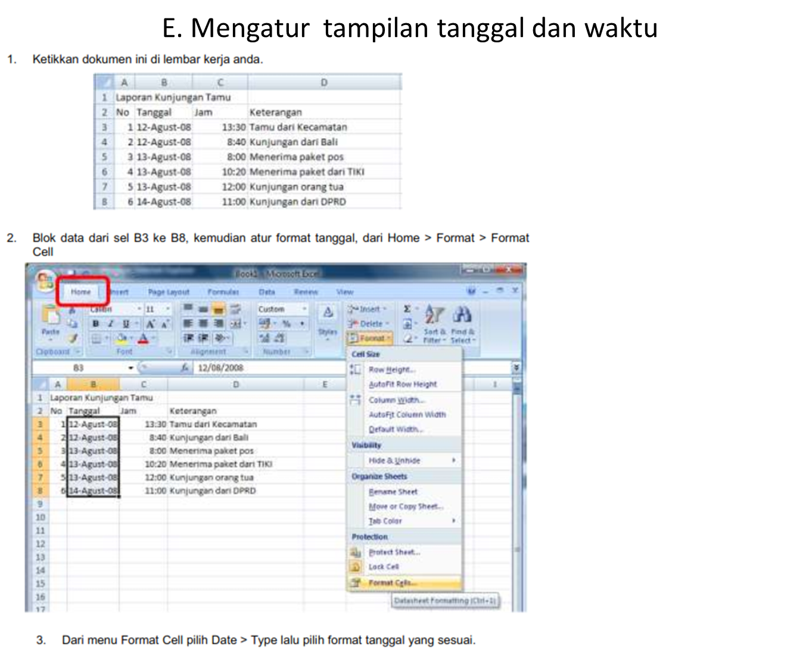This screenshot has width=812, height=658.
Task: Click the Decrease Indent icon
Action: point(188,338)
